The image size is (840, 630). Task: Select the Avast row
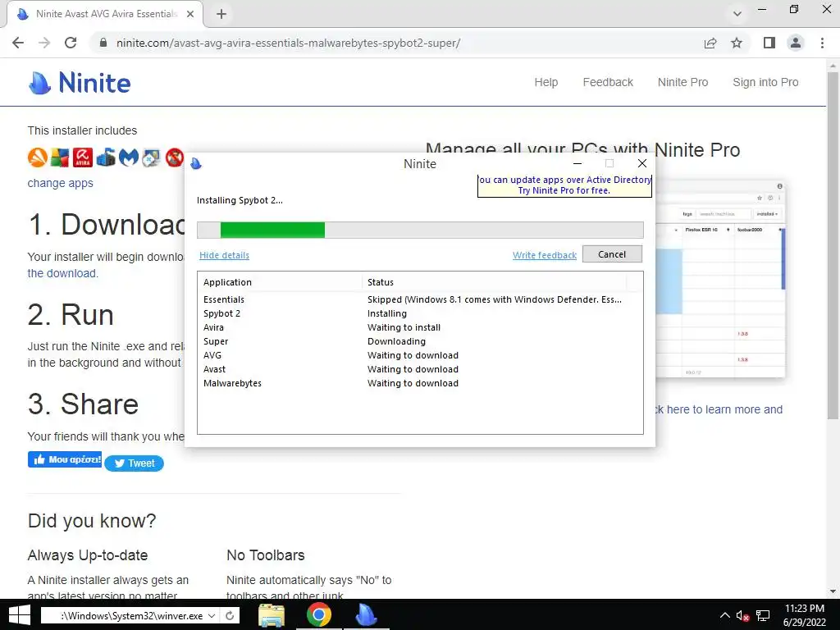tap(420, 369)
